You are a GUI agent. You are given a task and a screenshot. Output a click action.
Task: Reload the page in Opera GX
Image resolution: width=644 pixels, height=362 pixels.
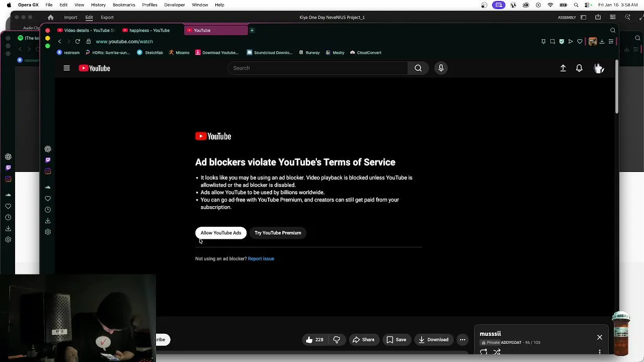(x=77, y=41)
